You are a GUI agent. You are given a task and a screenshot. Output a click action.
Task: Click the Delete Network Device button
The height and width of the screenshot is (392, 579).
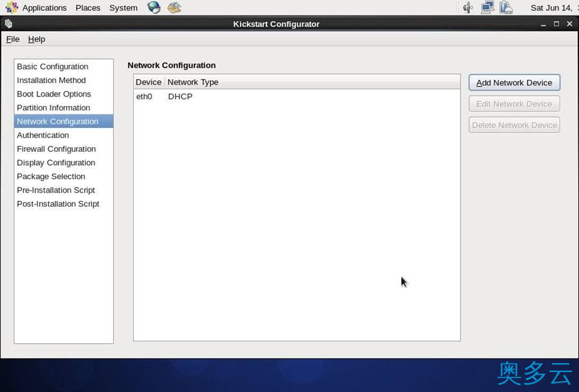click(515, 125)
